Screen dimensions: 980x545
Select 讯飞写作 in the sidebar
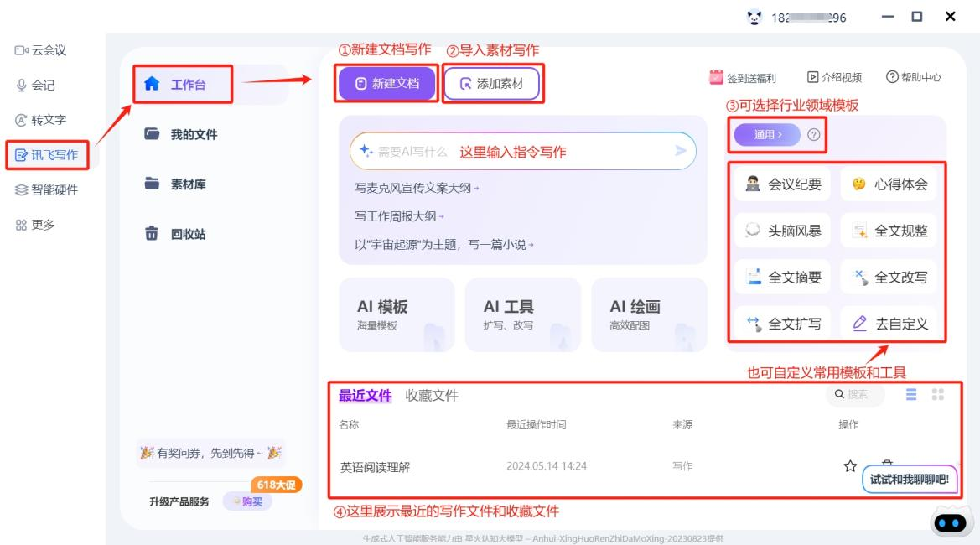coord(47,155)
